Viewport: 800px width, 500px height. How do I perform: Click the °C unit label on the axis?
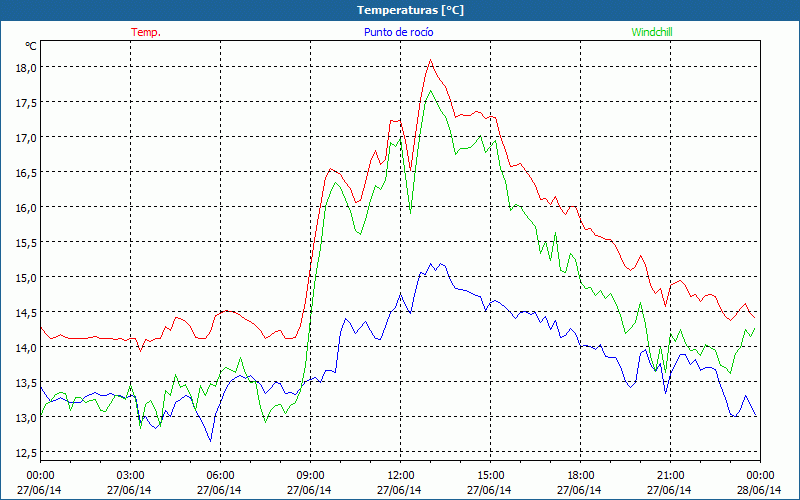[31, 46]
